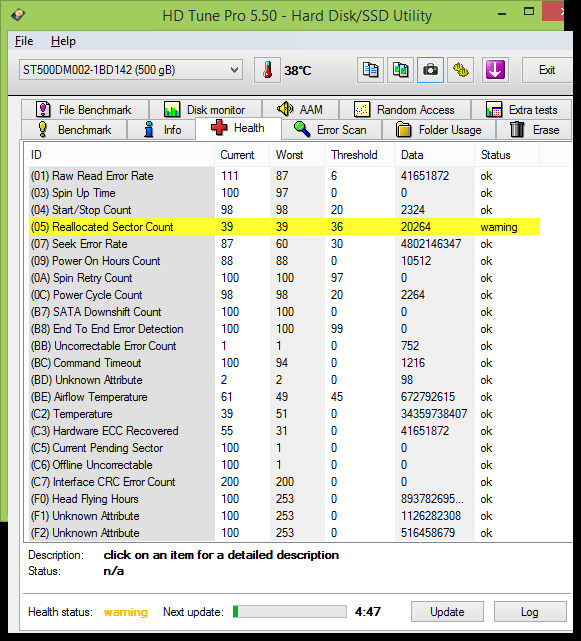
Task: Click the warning status in the Reallocated row
Action: [x=499, y=227]
